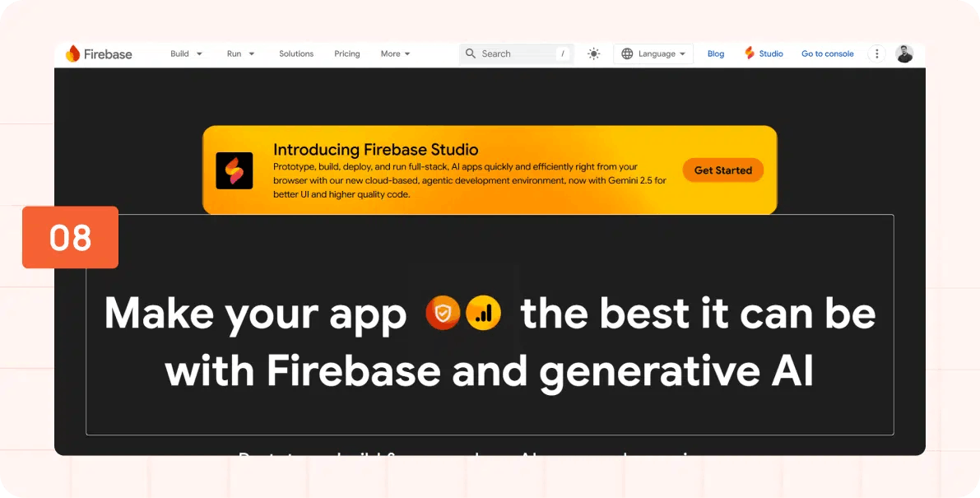
Task: Click the orange shield icon in headline
Action: point(444,313)
